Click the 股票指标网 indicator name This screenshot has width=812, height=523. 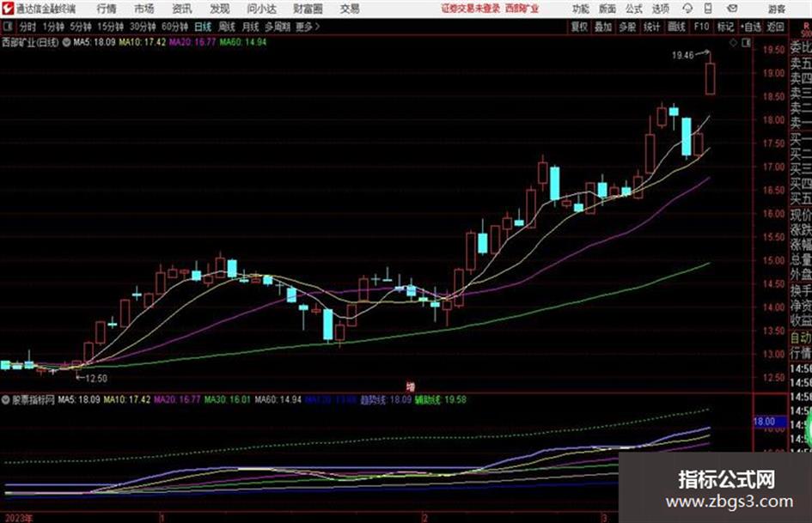click(34, 399)
